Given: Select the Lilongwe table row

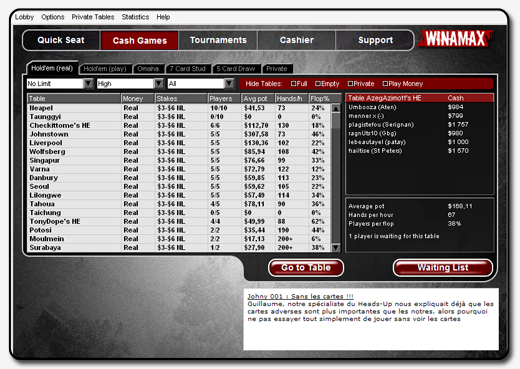Looking at the screenshot, I should click(179, 195).
